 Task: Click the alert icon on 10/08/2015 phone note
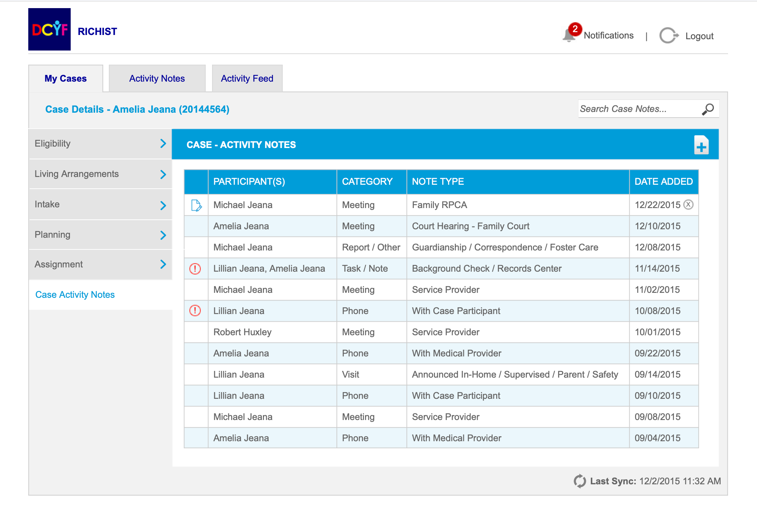click(x=195, y=311)
